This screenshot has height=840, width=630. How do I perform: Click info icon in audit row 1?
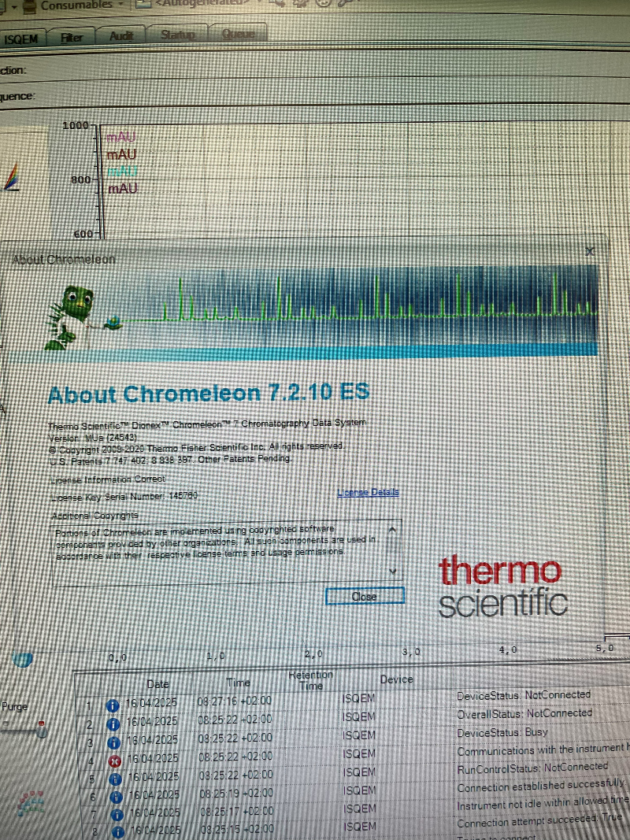point(113,706)
